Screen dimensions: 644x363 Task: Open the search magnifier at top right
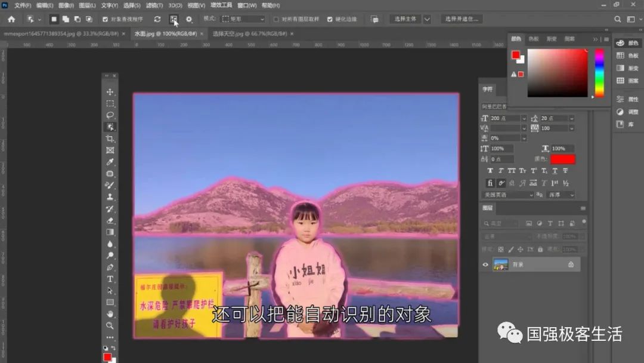coord(617,19)
